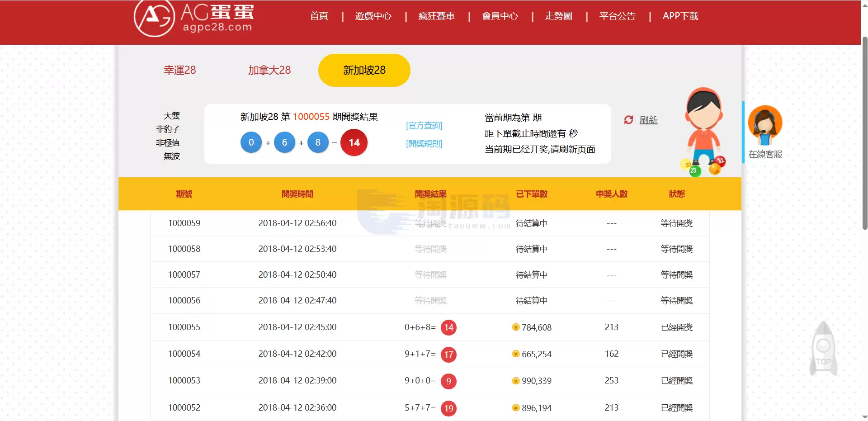
Task: Click period number 1000057 in the table
Action: tap(184, 274)
